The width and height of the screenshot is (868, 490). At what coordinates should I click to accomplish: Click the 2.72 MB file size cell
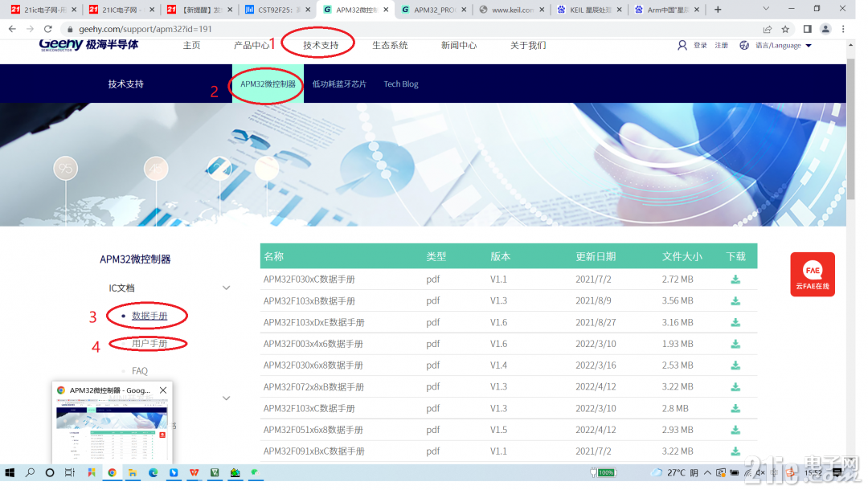point(678,280)
